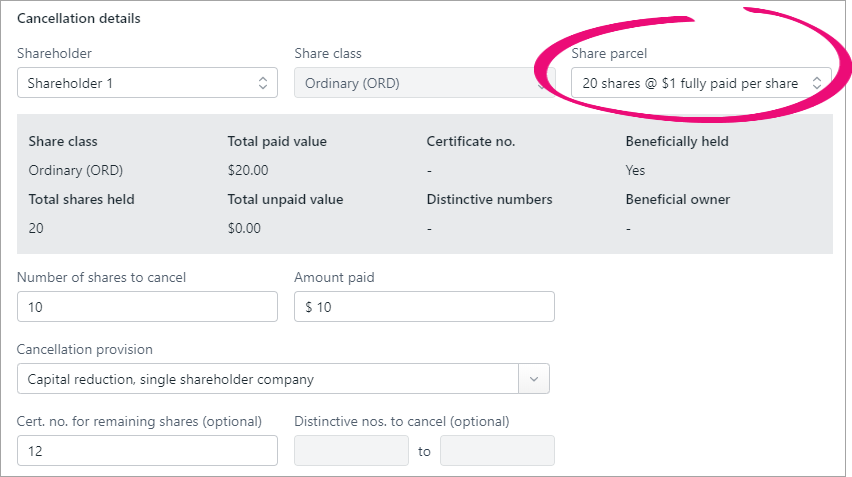Image resolution: width=852 pixels, height=477 pixels.
Task: Click the up-down arrows in Shareholder field
Action: 263,83
